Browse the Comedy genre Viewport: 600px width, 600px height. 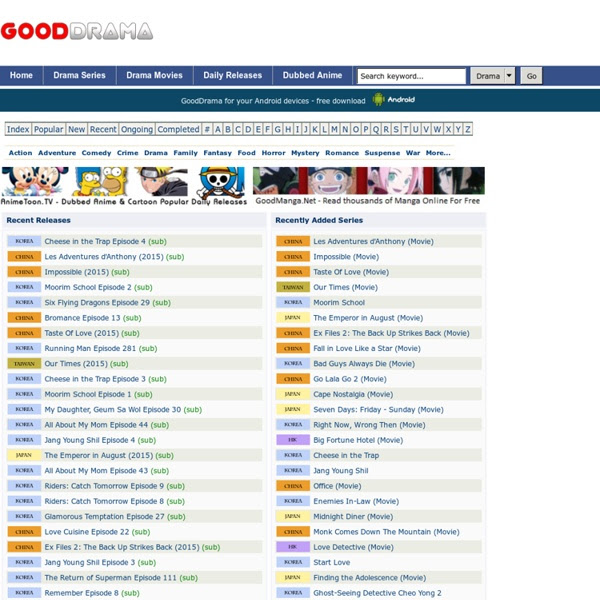[x=96, y=153]
